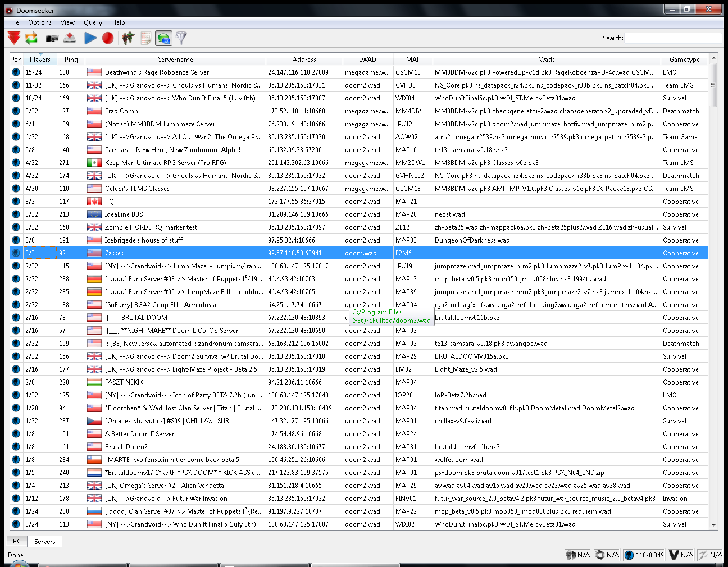This screenshot has height=567, width=728.
Task: Click the black monitors toolbar icon
Action: coord(52,38)
